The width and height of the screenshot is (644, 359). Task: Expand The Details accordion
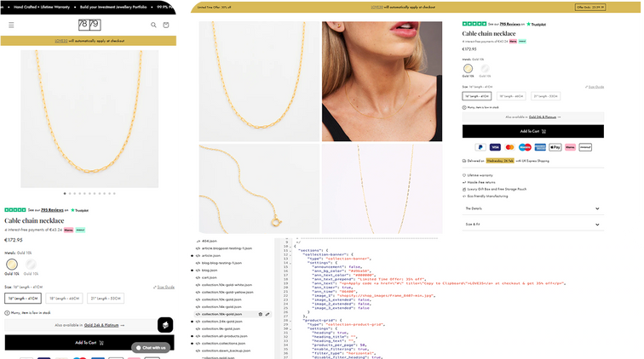532,208
